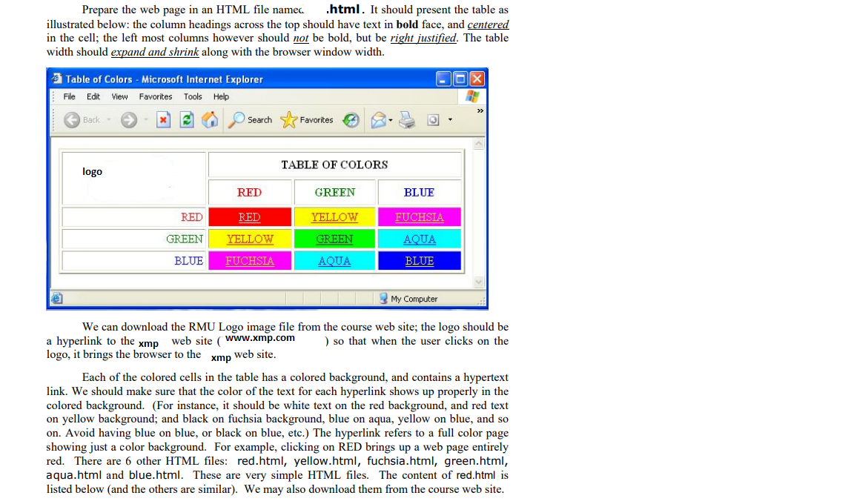Click the Forward navigation icon
854x504 pixels.
pos(129,119)
